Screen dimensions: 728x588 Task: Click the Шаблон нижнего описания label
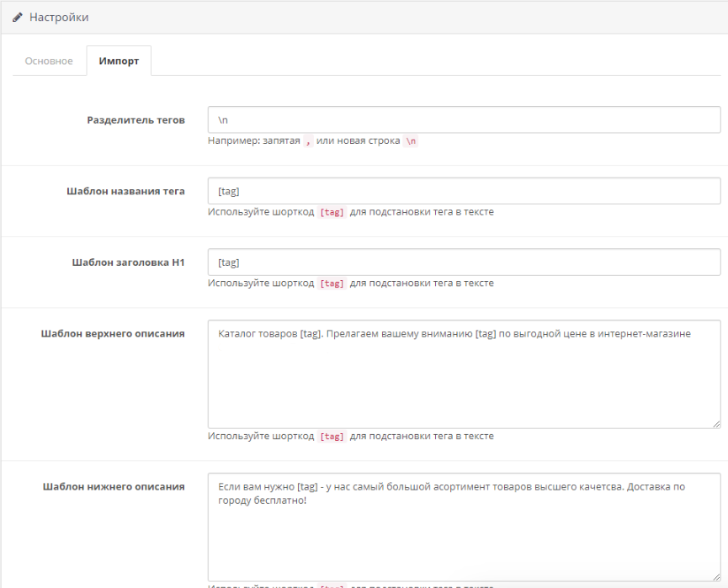[114, 487]
